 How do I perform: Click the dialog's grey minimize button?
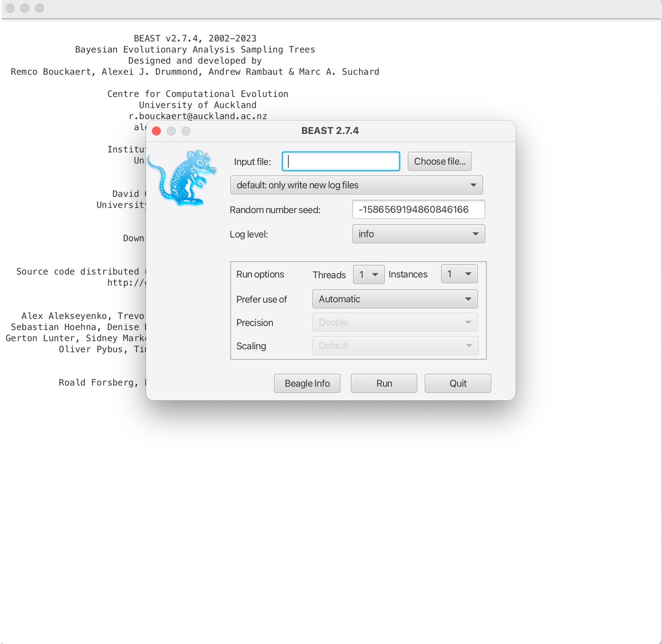click(171, 131)
